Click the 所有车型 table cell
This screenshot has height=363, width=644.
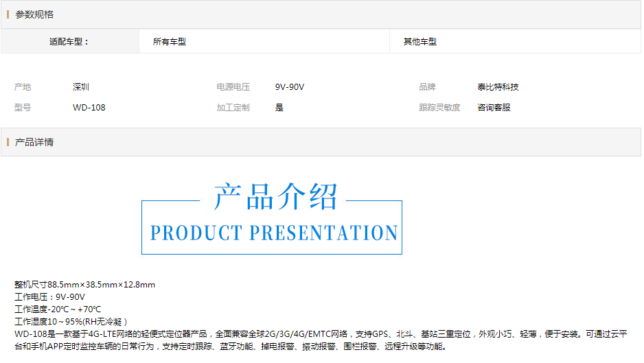264,41
